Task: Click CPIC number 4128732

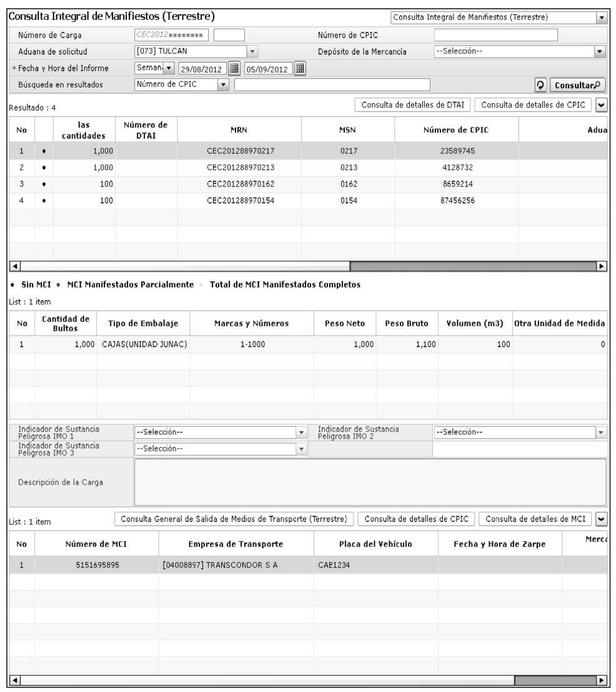Action: pos(457,168)
